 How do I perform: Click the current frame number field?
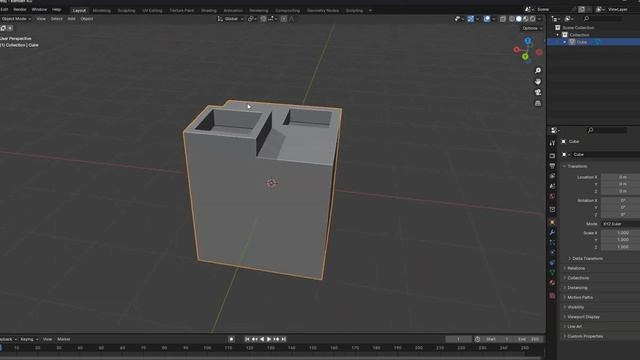pos(458,339)
